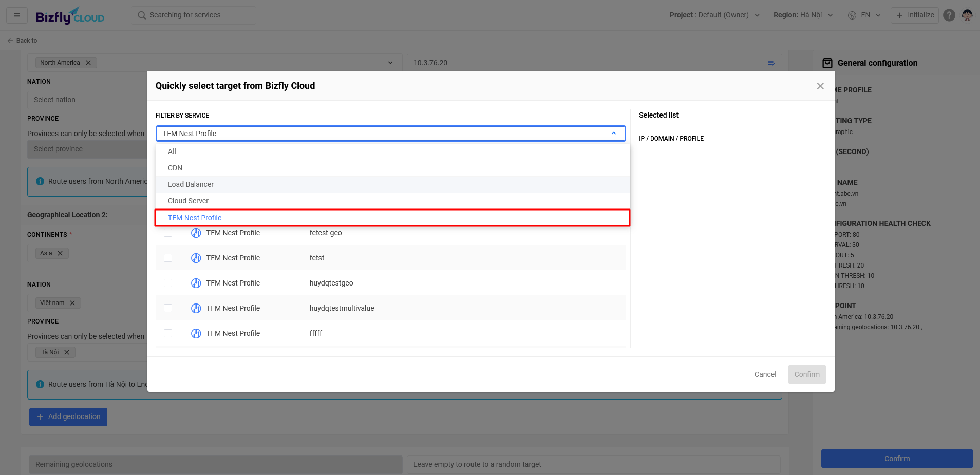Viewport: 980px width, 475px height.
Task: Click the General configuration clipboard icon
Action: click(x=827, y=63)
